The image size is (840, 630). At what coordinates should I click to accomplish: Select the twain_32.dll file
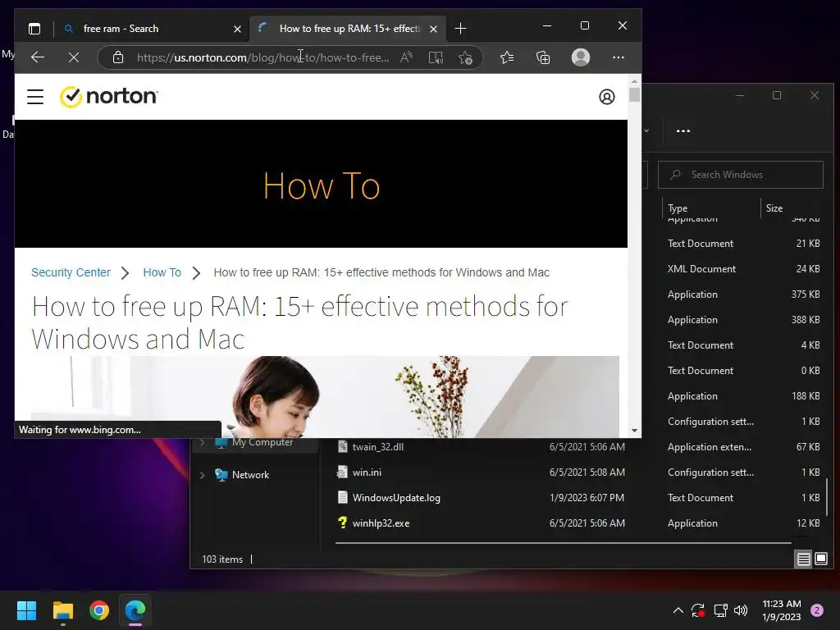[377, 447]
